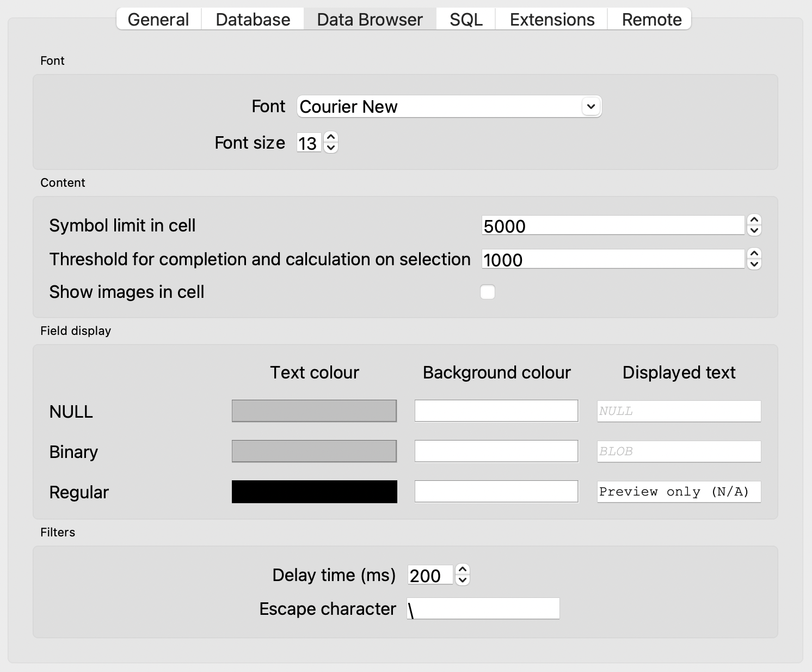This screenshot has height=672, width=812.
Task: Click the NULL background colour field
Action: 496,411
